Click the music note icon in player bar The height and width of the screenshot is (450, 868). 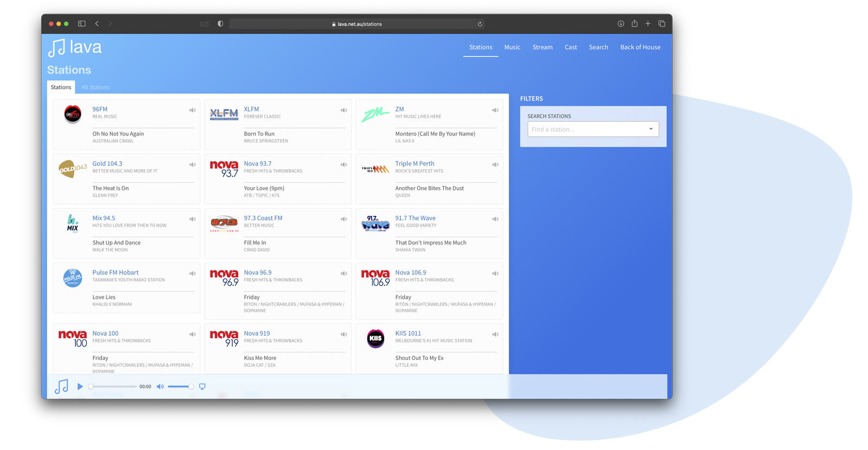pos(61,387)
